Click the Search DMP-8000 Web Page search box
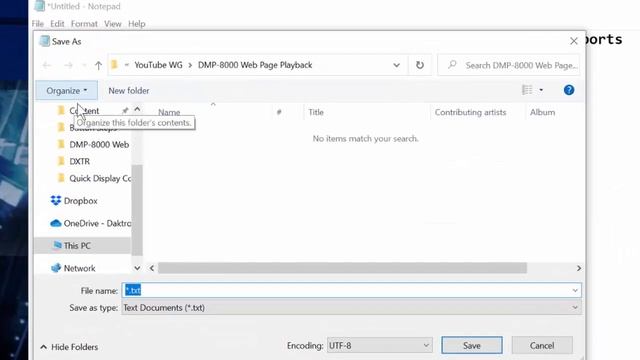640x360 pixels. point(509,65)
